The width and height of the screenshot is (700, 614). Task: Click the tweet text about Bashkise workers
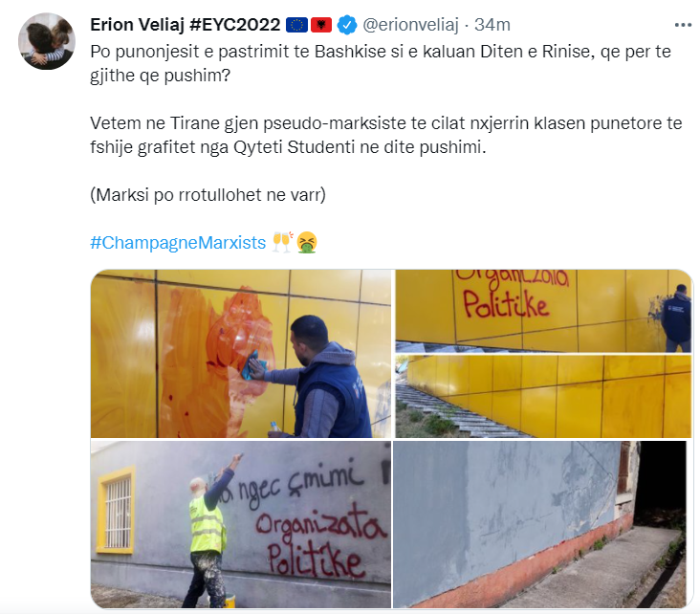(381, 63)
